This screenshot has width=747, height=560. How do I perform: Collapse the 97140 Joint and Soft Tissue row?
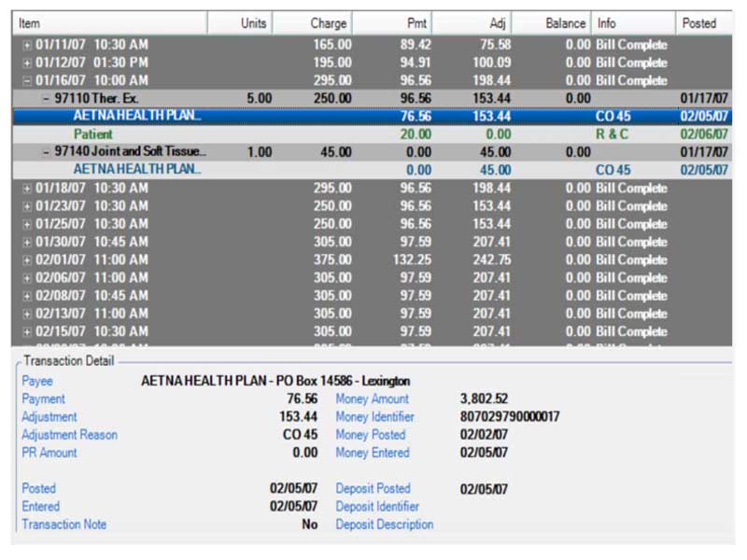(46, 152)
